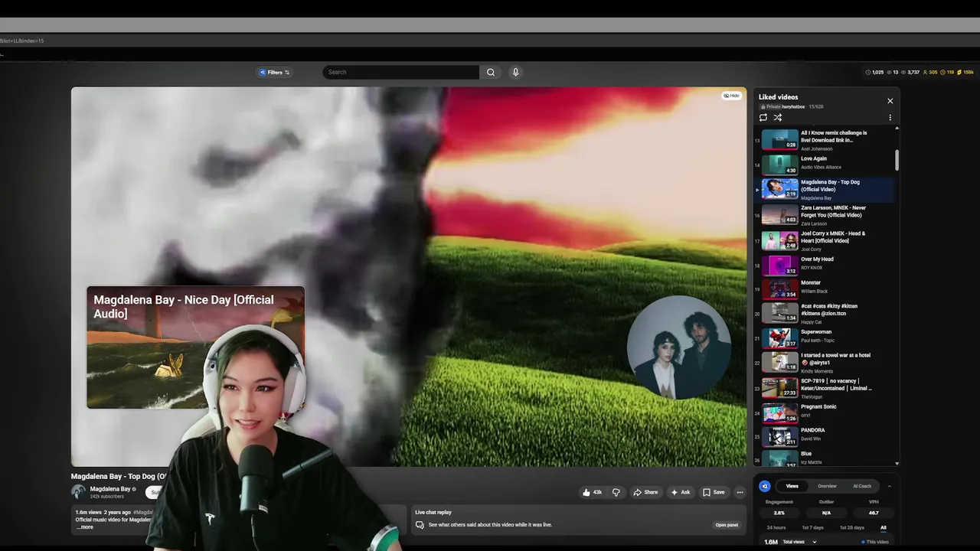This screenshot has width=980, height=551.
Task: Play 'Pregnant Sonic' playlist item
Action: click(825, 412)
